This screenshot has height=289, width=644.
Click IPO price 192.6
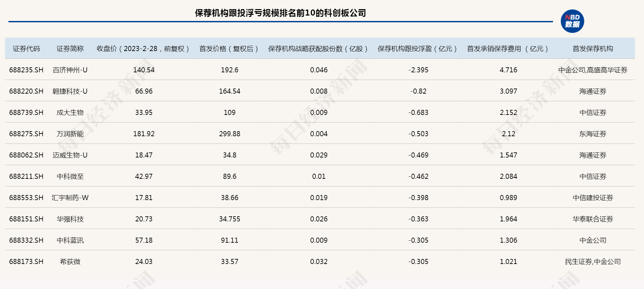230,70
